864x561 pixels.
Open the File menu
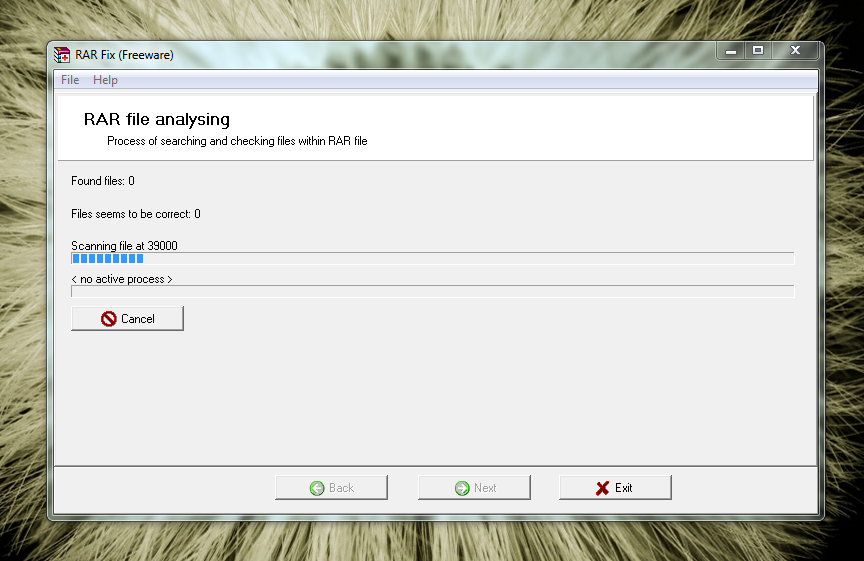pyautogui.click(x=70, y=80)
